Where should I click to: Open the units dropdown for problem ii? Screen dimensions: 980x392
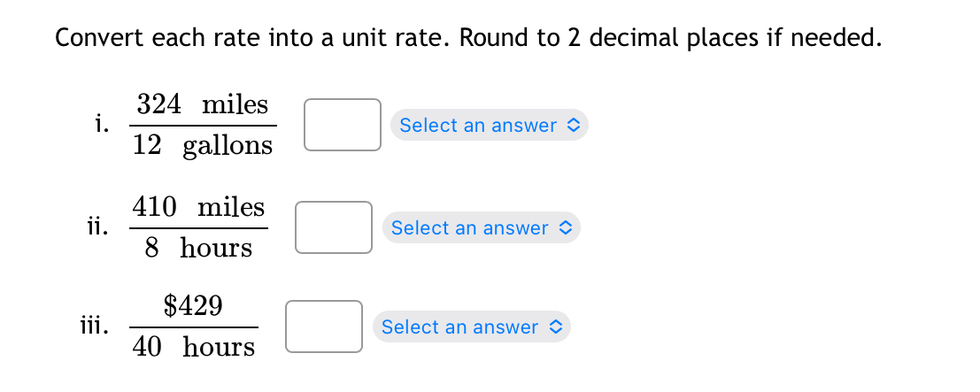coord(482,227)
